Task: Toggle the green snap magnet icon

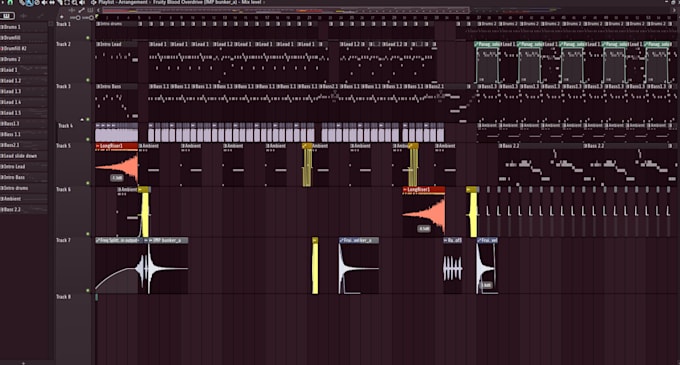Action: click(10, 2)
